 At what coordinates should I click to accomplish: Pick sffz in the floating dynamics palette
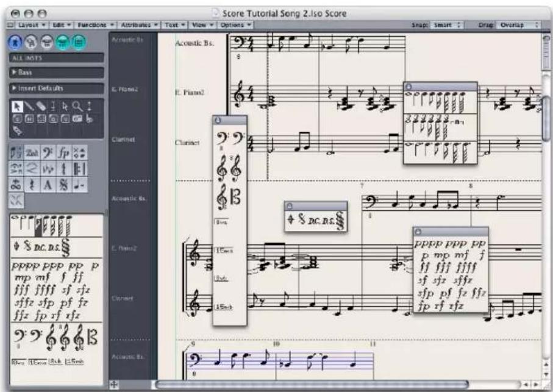point(462,280)
